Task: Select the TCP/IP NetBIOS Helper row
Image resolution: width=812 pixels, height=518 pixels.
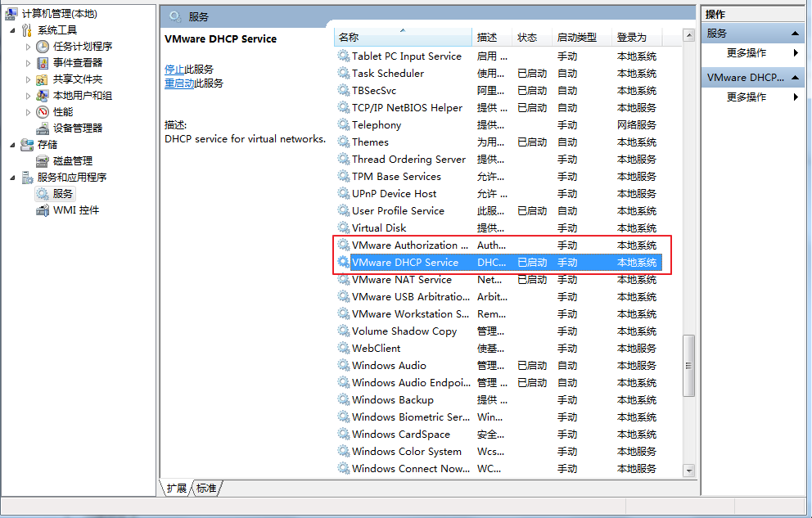Action: click(498, 108)
